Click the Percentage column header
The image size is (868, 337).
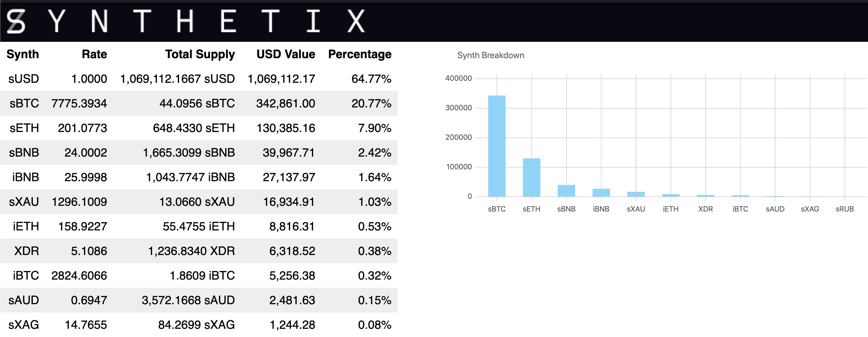pyautogui.click(x=360, y=54)
